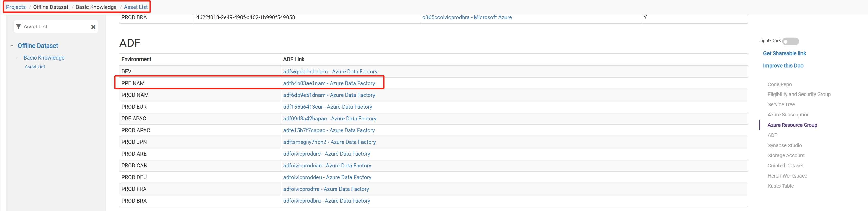Open adfoivicproddeu Azure Data Factory link

(x=327, y=178)
